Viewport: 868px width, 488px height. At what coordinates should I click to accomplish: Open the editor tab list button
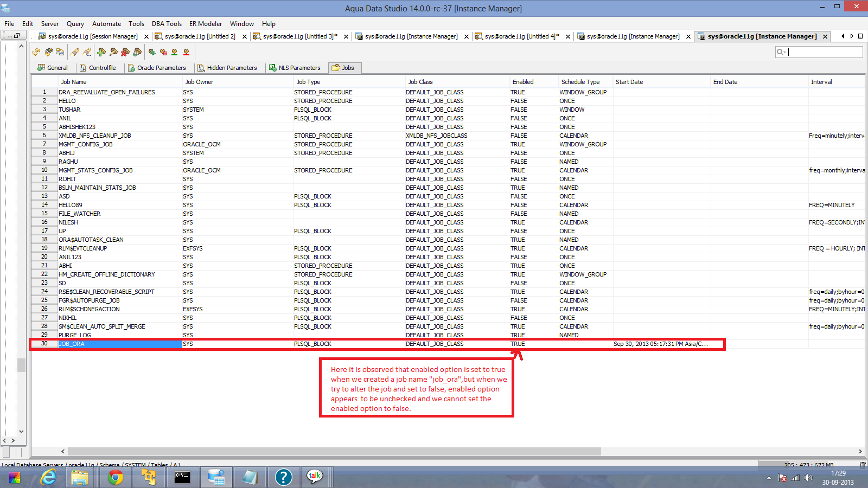pos(860,36)
